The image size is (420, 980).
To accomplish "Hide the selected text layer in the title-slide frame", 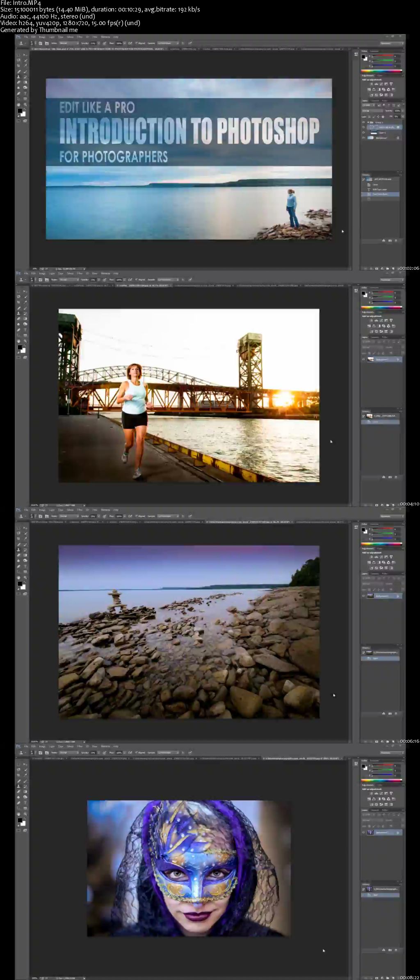I will (363, 127).
